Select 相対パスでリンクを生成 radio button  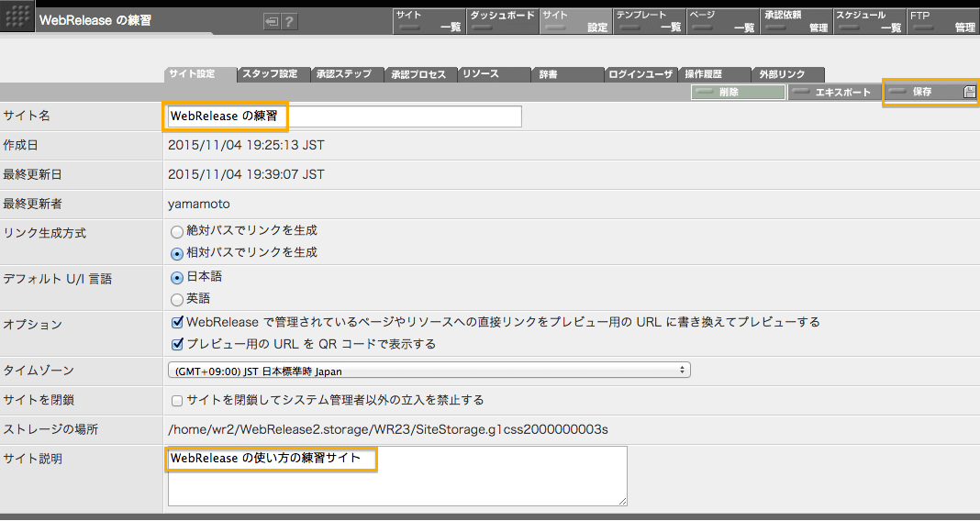(177, 254)
